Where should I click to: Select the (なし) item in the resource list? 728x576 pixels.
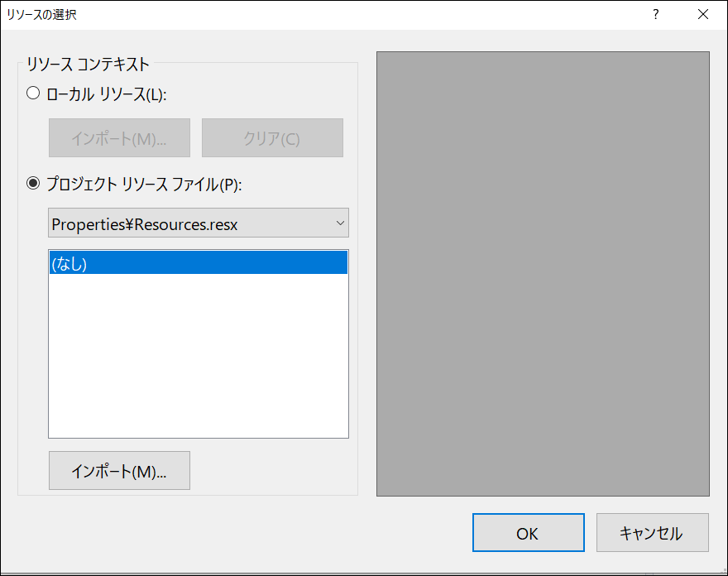pyautogui.click(x=199, y=262)
